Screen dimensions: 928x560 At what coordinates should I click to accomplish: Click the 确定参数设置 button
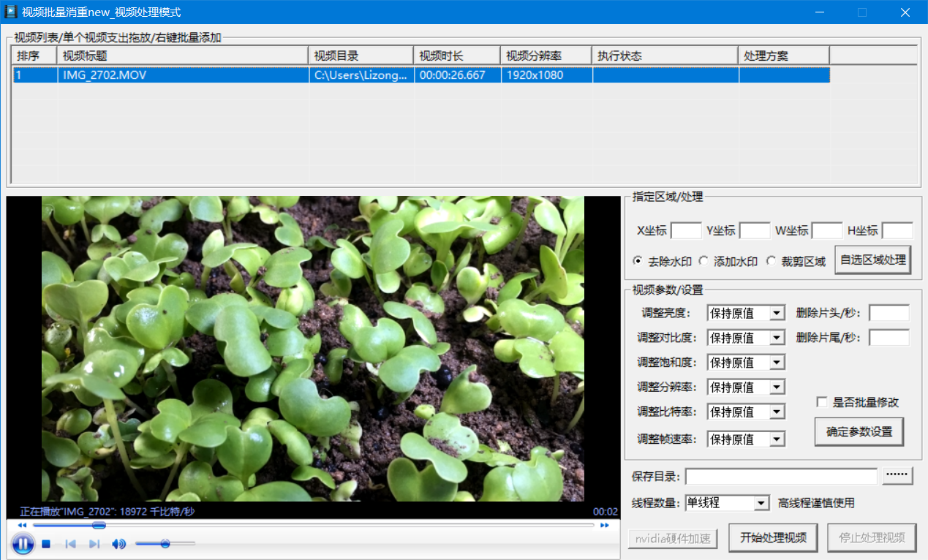click(x=859, y=431)
